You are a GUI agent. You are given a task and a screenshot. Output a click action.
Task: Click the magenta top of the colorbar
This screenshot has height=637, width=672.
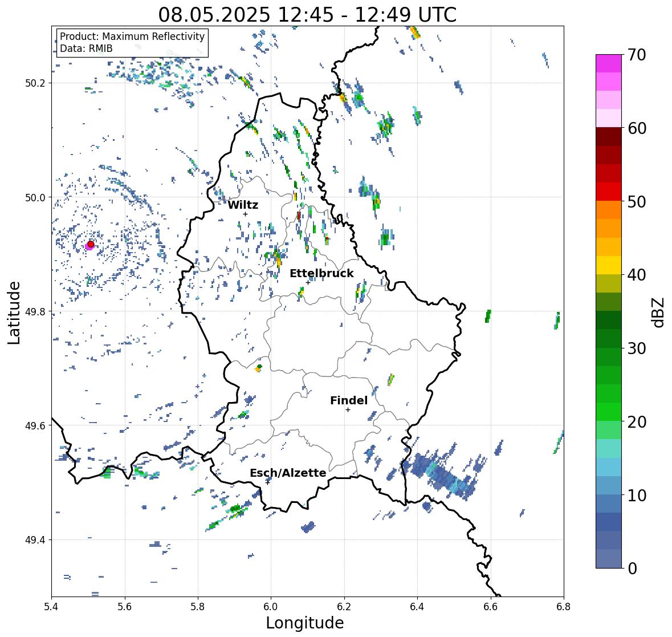(x=609, y=63)
